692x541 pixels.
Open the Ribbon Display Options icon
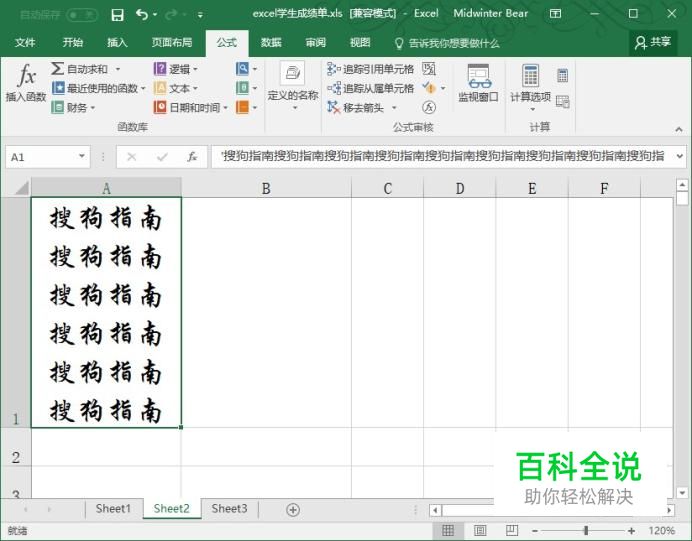pyautogui.click(x=555, y=14)
